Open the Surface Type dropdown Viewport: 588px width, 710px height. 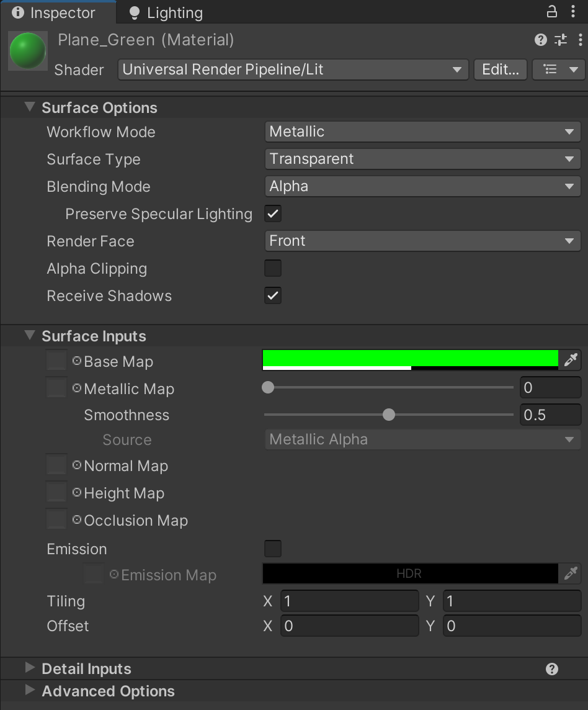pos(422,159)
